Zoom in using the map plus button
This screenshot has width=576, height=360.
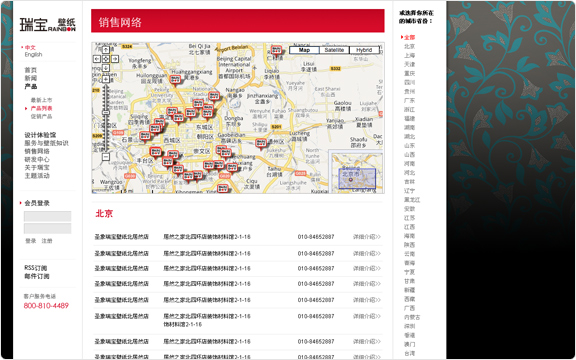[106, 79]
